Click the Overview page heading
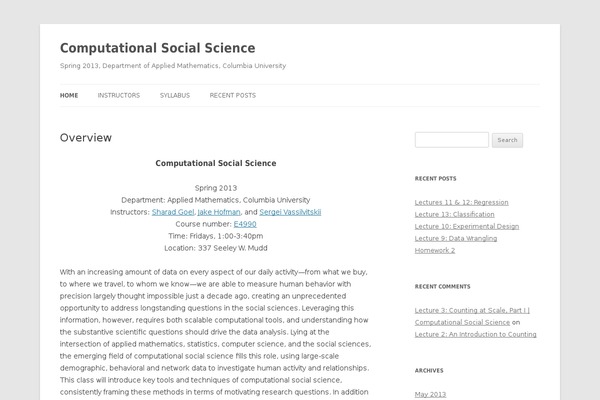This screenshot has width=600, height=400. click(x=86, y=138)
